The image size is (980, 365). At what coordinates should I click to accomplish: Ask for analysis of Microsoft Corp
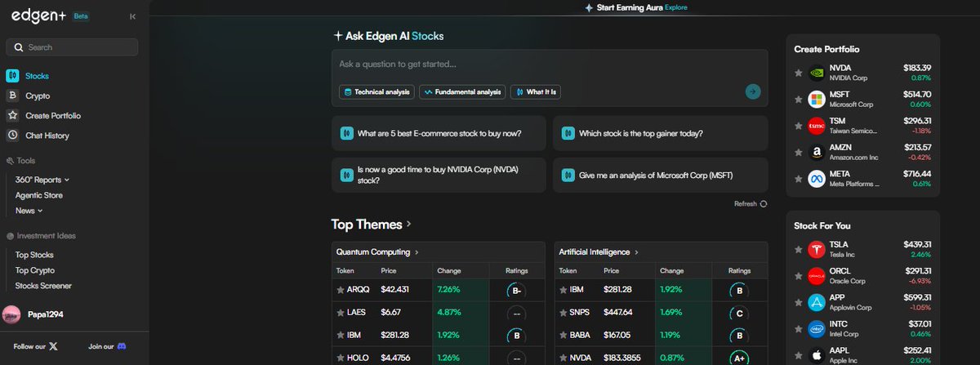click(x=660, y=175)
